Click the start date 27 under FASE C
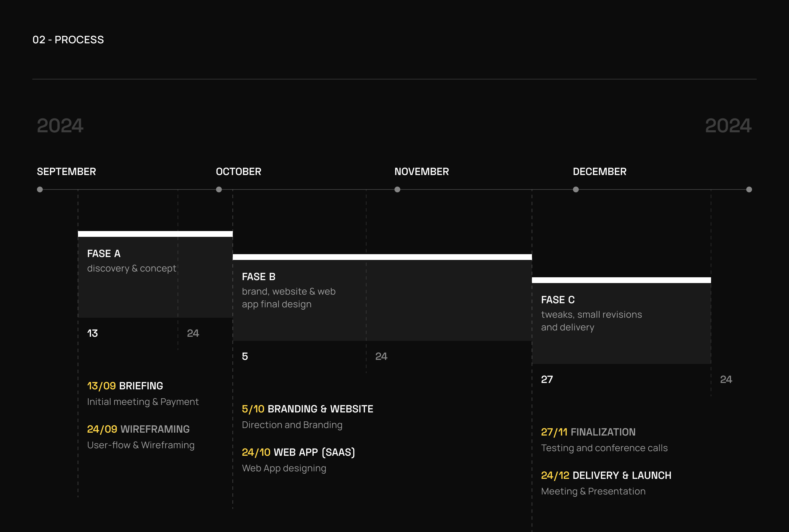This screenshot has height=532, width=789. 547,379
